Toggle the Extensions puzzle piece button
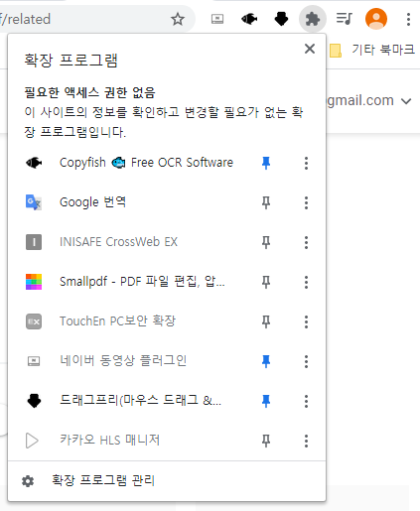Screen dimensions: 420x511 313,19
